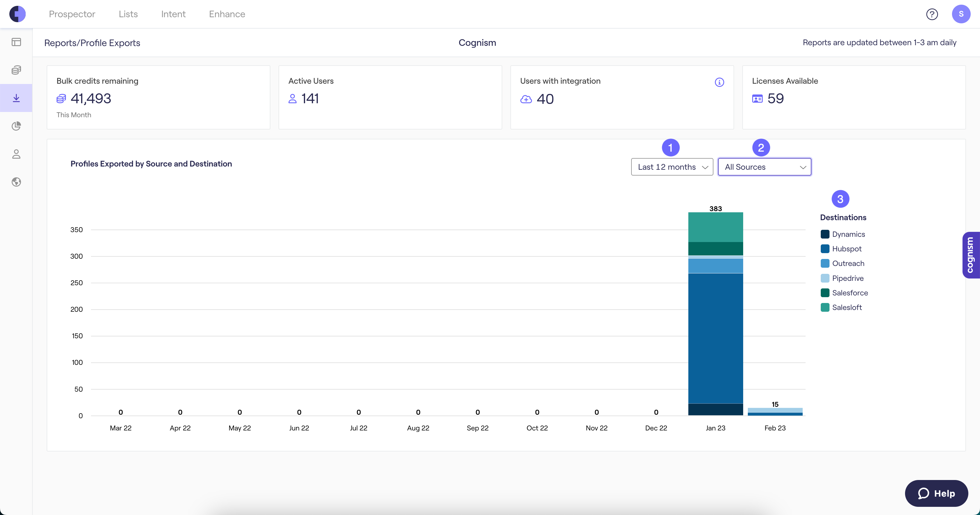Click the Reports/Profile Exports breadcrumb
This screenshot has height=515, width=980.
coord(92,43)
